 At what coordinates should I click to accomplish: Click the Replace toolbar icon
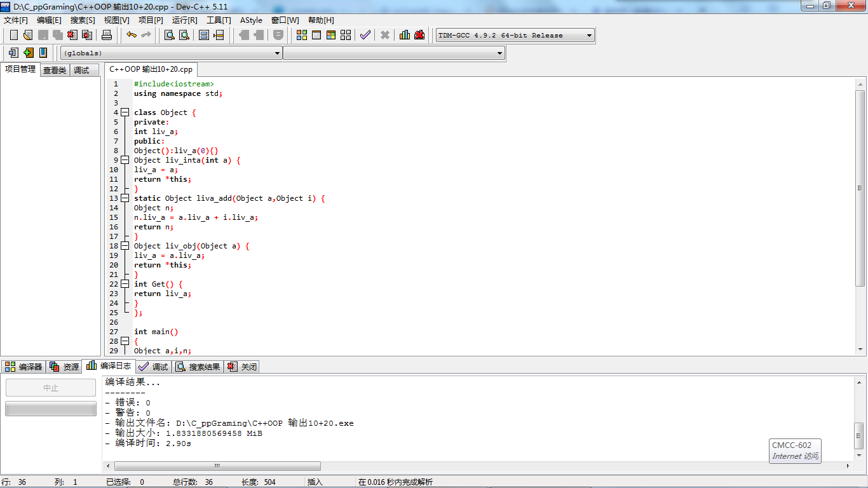click(x=184, y=35)
